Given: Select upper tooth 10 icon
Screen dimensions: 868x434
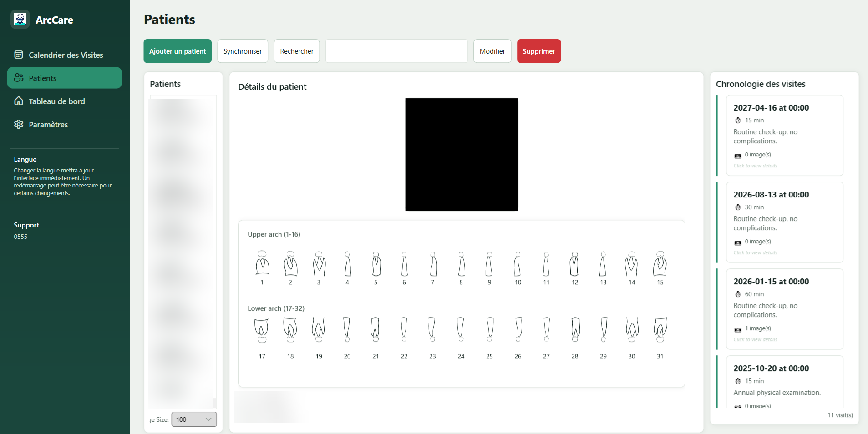Looking at the screenshot, I should pos(518,263).
